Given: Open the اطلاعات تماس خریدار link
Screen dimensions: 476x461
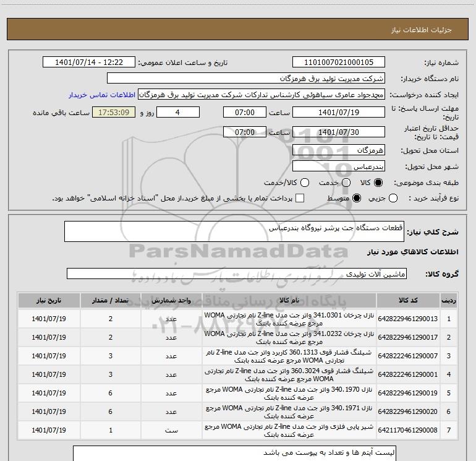Looking at the screenshot, I should coord(102,95).
